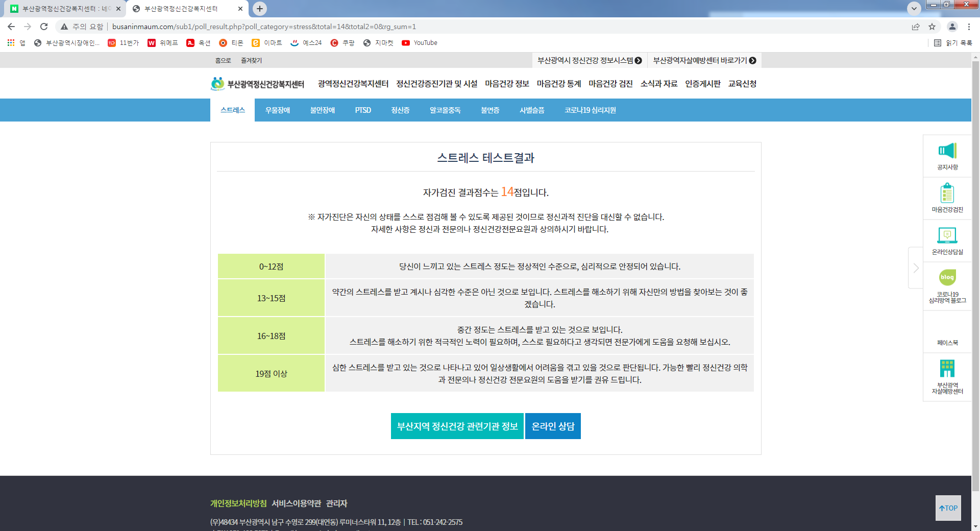
Task: Click the TOP scroll-to-top button
Action: pos(948,508)
